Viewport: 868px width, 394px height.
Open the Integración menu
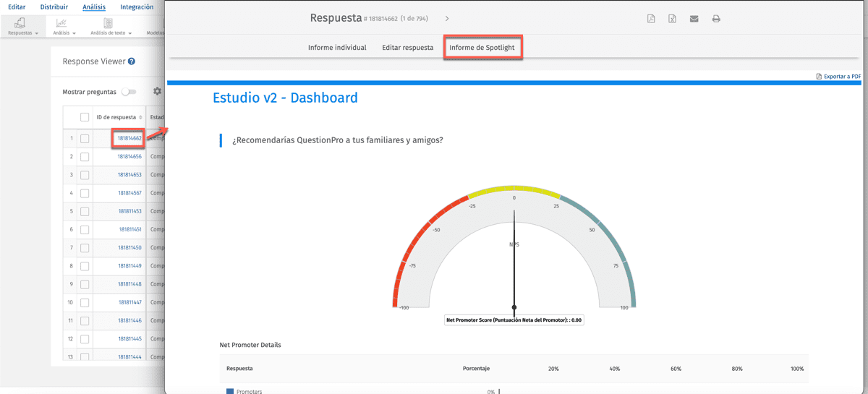click(x=137, y=7)
